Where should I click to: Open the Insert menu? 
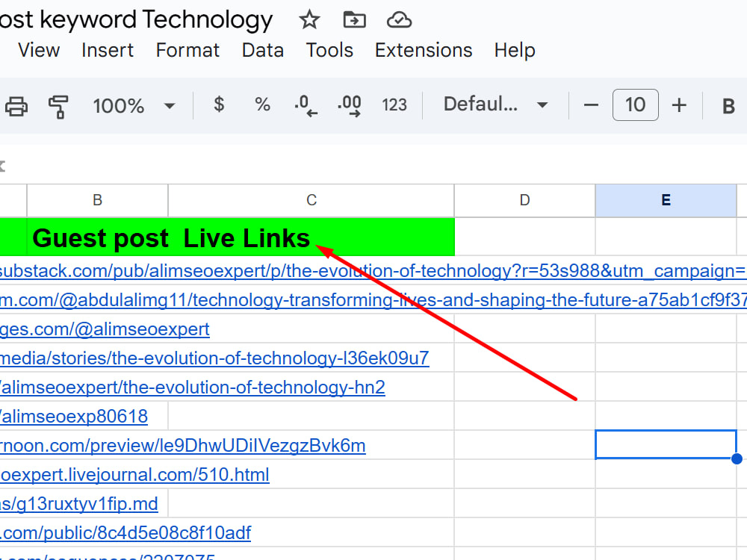pos(108,50)
